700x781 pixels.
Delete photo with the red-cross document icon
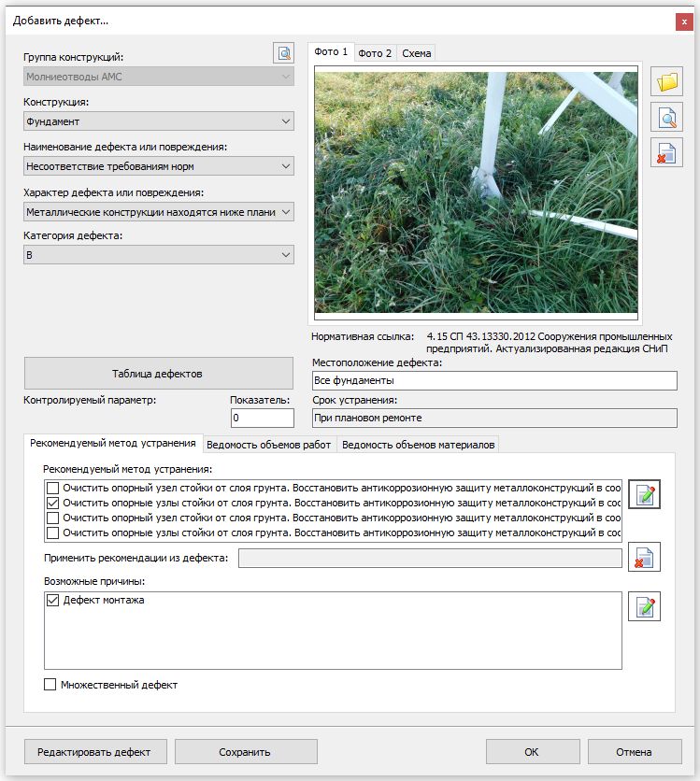pyautogui.click(x=666, y=153)
